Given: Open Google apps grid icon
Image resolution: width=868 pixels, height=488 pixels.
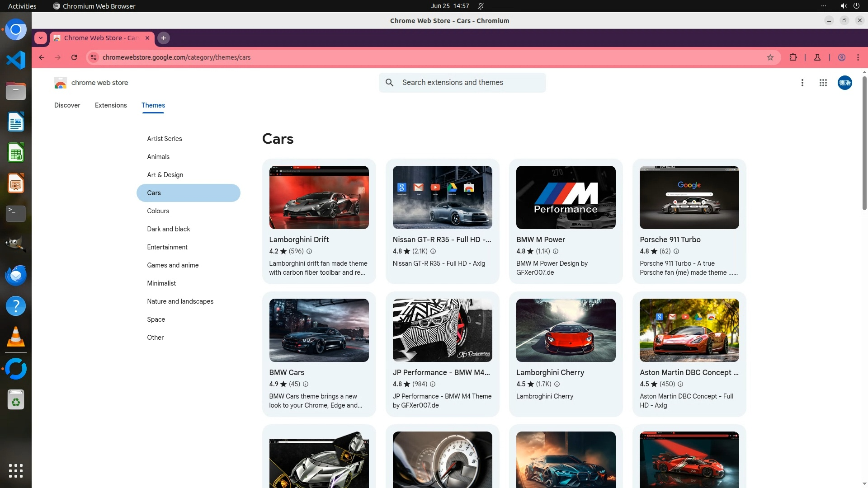Looking at the screenshot, I should [x=823, y=83].
